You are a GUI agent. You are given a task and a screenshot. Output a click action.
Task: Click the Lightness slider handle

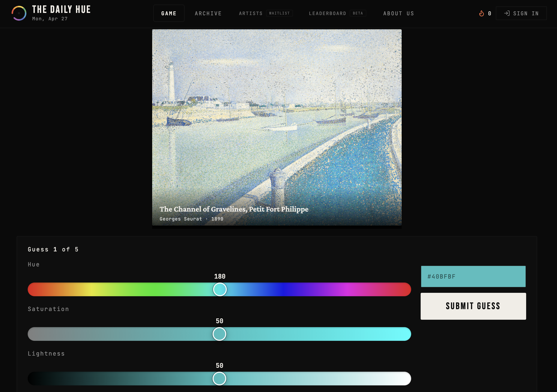(x=220, y=379)
